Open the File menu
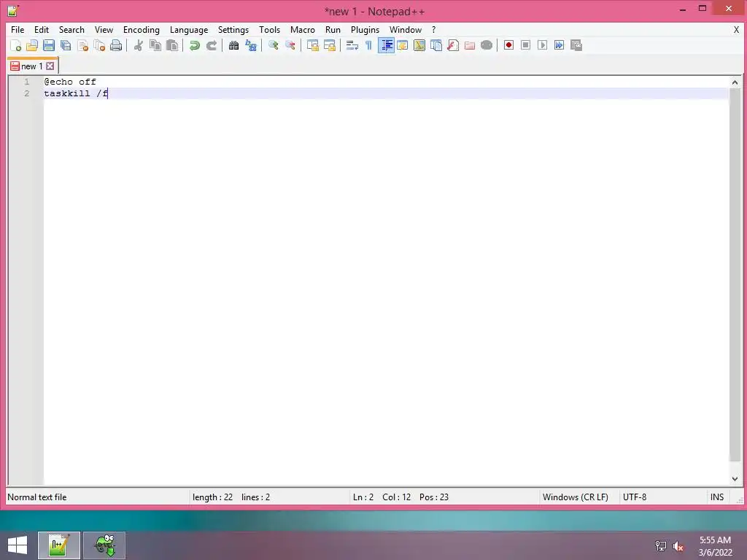Screen dimensions: 747x560 click(18, 29)
